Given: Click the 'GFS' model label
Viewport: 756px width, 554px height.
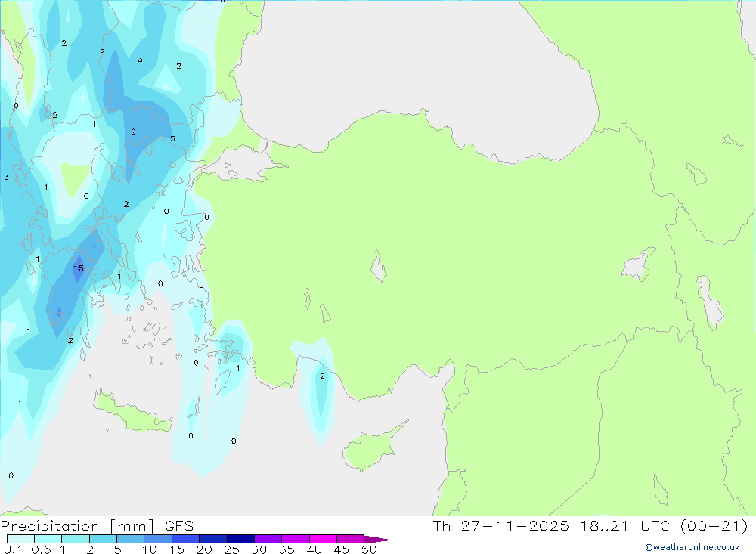Looking at the screenshot, I should pyautogui.click(x=179, y=526).
